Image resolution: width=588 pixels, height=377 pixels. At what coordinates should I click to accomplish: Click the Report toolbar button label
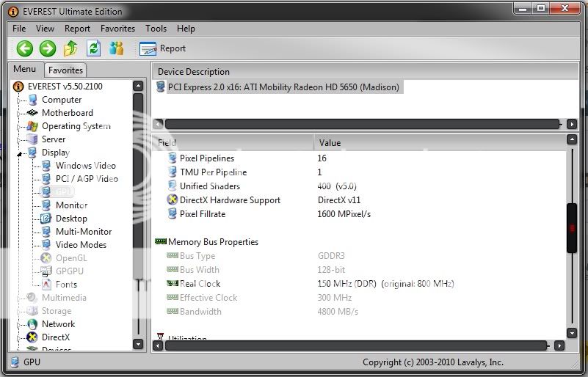[173, 48]
